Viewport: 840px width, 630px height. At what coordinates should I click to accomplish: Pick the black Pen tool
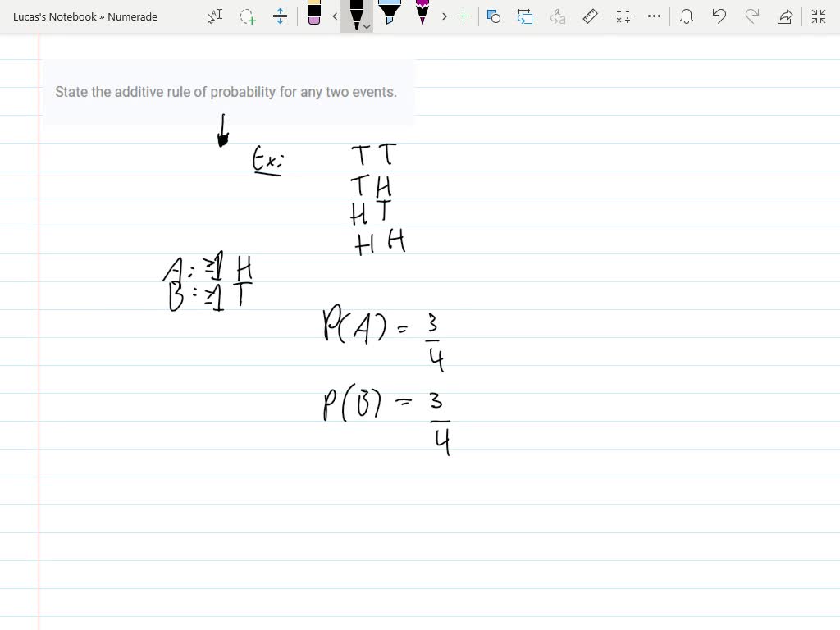(357, 15)
